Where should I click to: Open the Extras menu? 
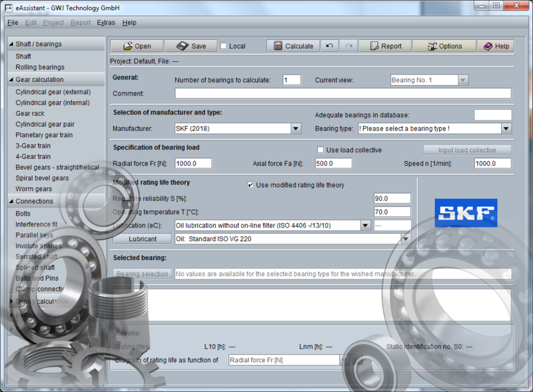click(105, 22)
